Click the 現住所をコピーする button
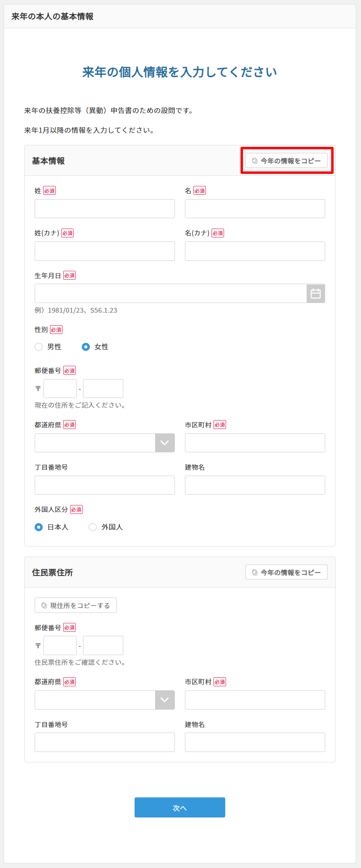This screenshot has width=361, height=868. click(75, 605)
